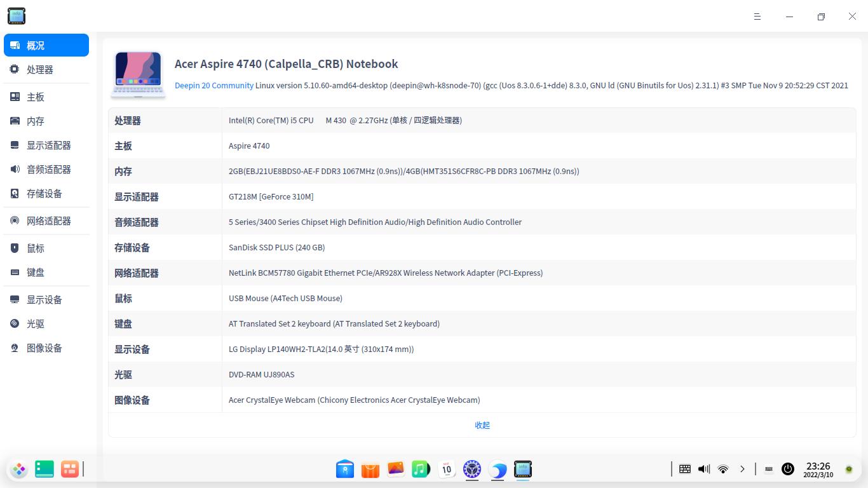Click the A4Tech USB Mouse value
Image resolution: width=868 pixels, height=488 pixels.
coord(285,298)
